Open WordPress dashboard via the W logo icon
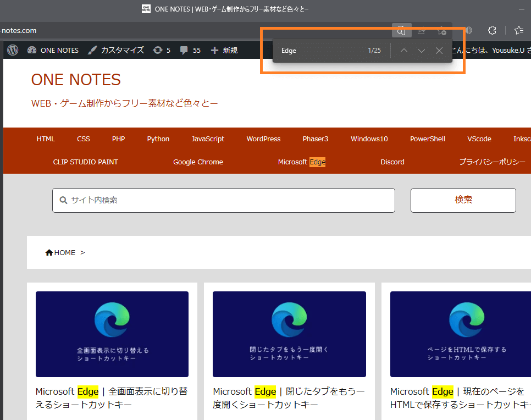Viewport: 531px width, 420px height. point(12,50)
